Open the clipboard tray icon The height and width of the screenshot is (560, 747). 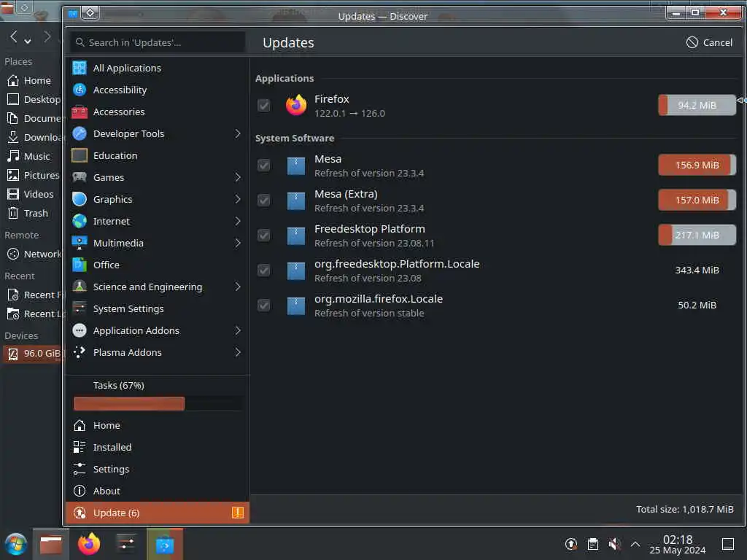pyautogui.click(x=592, y=544)
